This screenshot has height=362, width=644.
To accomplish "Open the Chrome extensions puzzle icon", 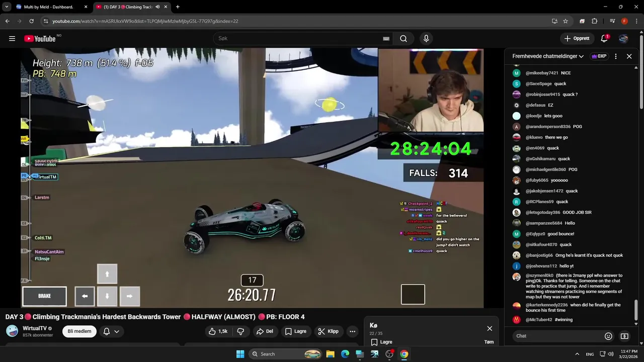I will pyautogui.click(x=594, y=21).
